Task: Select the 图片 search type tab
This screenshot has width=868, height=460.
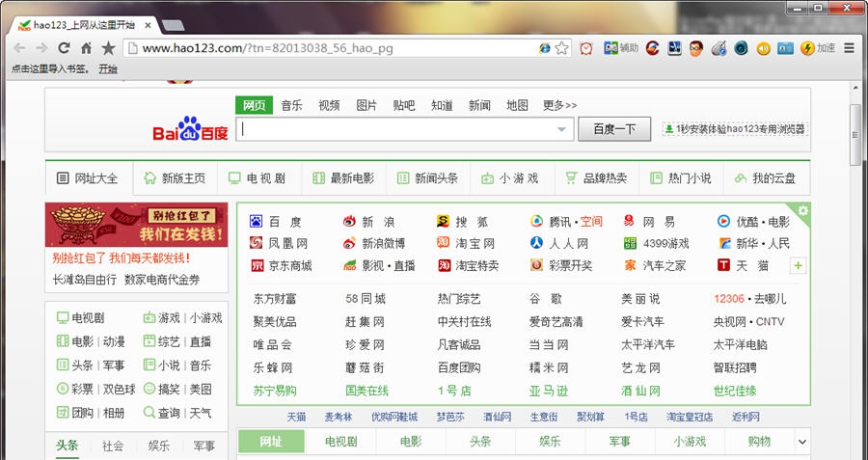Action: (x=366, y=105)
